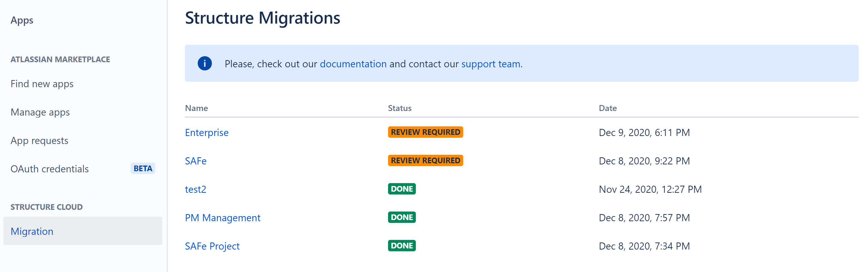868x272 pixels.
Task: Open the SAFe migration
Action: coord(196,161)
